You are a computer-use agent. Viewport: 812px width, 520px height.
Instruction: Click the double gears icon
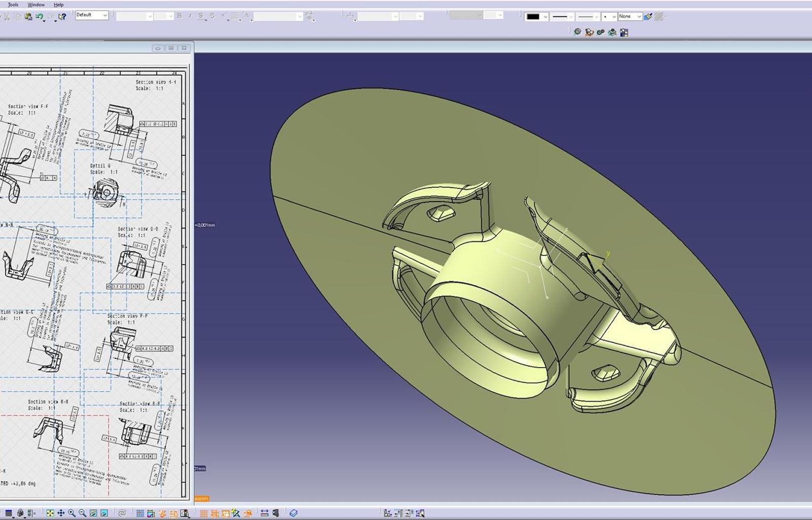point(601,32)
